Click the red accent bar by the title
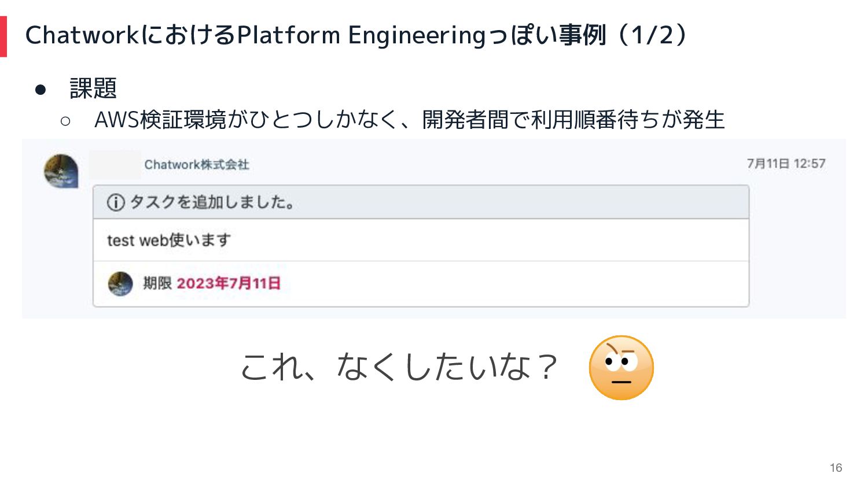 3,36
